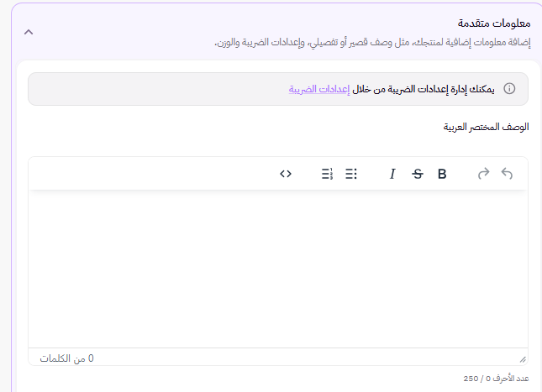Click inside the short description text area
The image size is (542, 392).
tap(278, 269)
